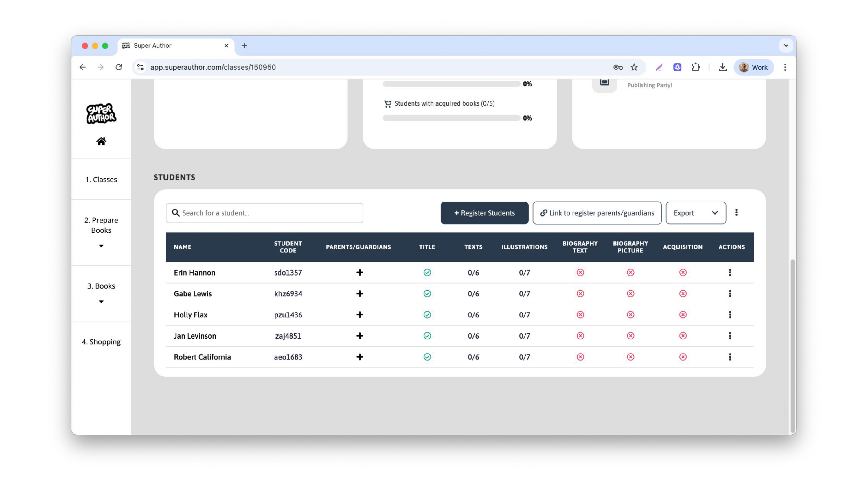Image resolution: width=868 pixels, height=488 pixels.
Task: Click the browser address bar URL
Action: pos(213,67)
